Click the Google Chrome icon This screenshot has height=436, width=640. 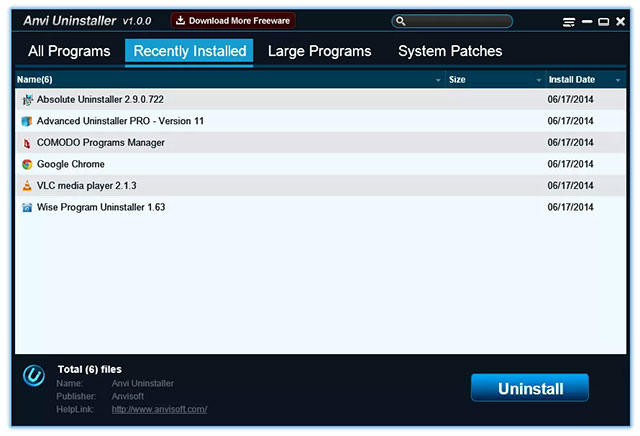27,165
